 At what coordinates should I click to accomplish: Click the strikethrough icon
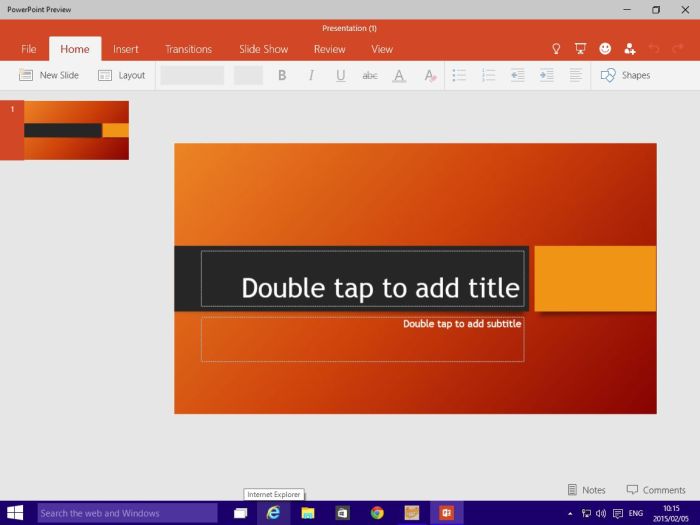click(370, 75)
